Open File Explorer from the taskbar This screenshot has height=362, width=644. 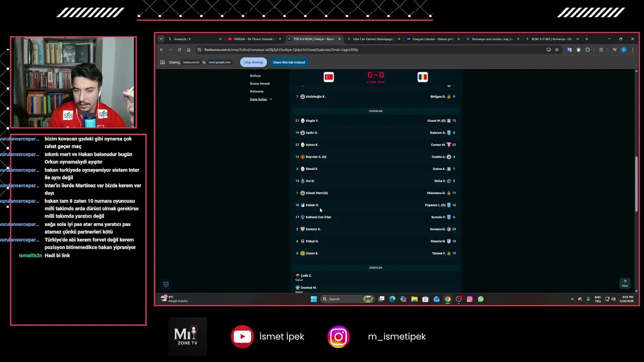pos(414,299)
